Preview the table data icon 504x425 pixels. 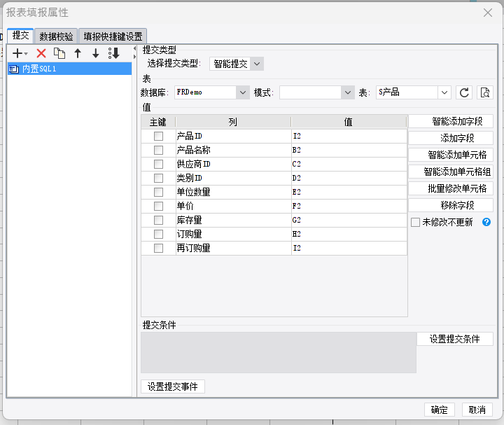point(484,92)
